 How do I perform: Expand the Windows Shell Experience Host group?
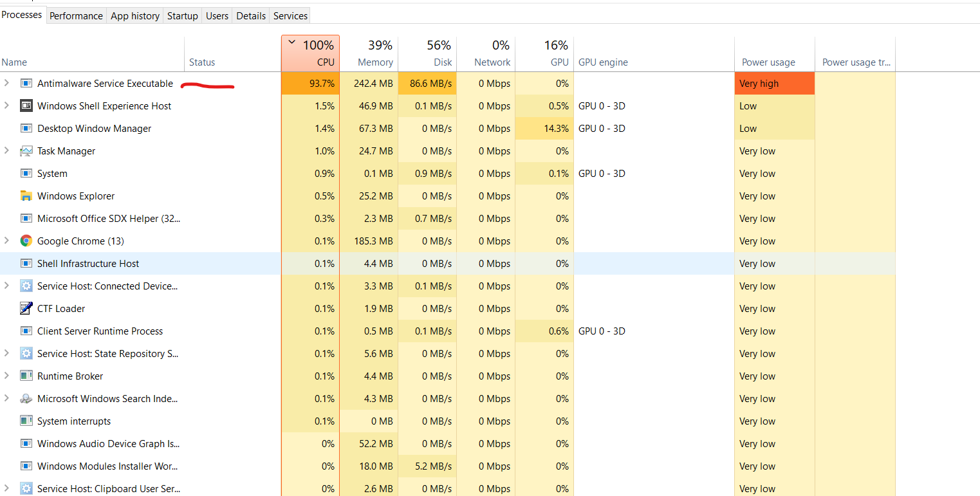click(x=6, y=106)
